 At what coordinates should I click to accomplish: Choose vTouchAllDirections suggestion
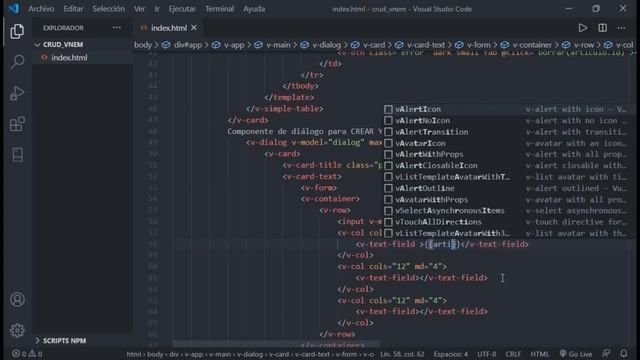pos(506,222)
